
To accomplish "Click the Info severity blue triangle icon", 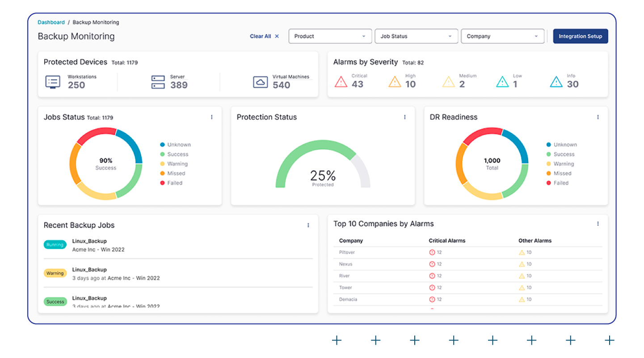I will click(x=556, y=82).
